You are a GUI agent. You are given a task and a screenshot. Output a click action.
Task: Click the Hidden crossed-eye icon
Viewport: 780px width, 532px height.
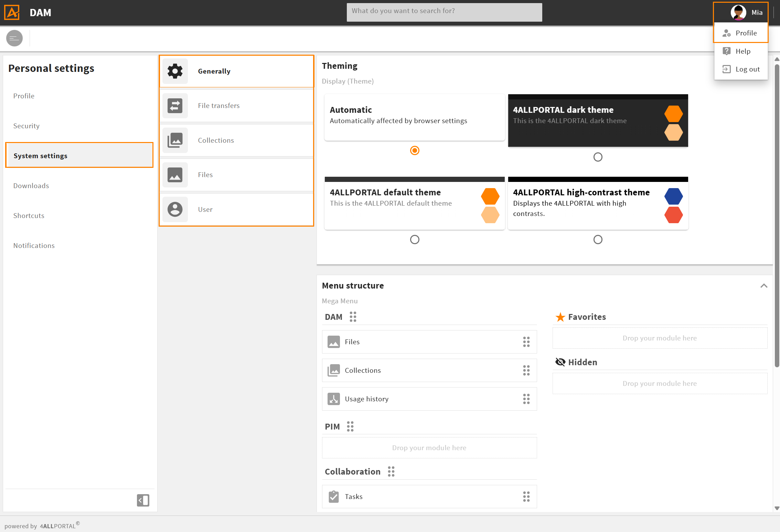(x=560, y=362)
